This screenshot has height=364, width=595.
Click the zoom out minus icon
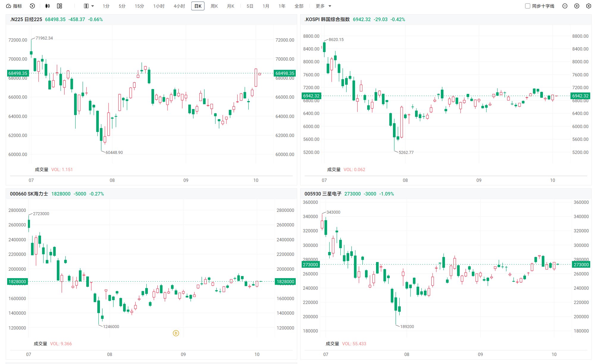pyautogui.click(x=565, y=6)
